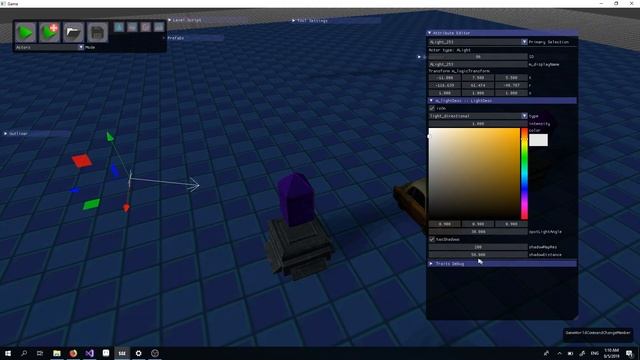Click the m_displayName input field

(x=478, y=64)
